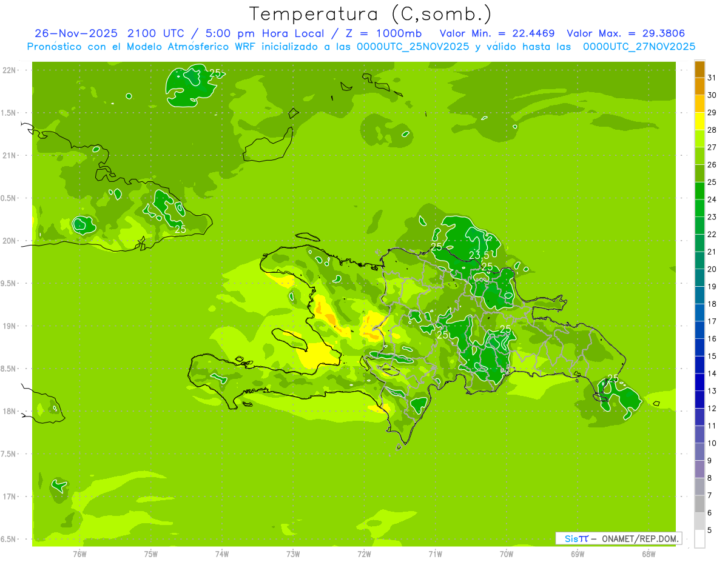The height and width of the screenshot is (562, 728).
Task: Click the '27' label on color scale
Action: [712, 147]
